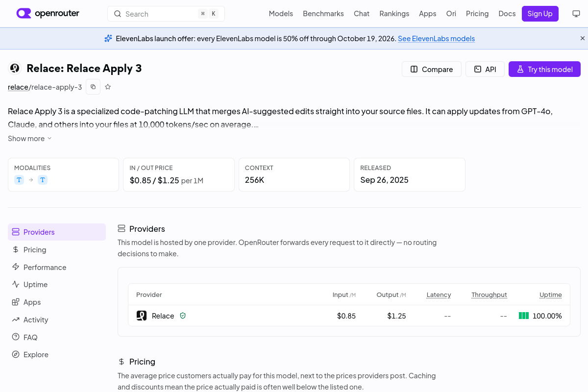Screen dimensions: 588x392
Task: Click the Pricing section dollar icon
Action: [122, 362]
